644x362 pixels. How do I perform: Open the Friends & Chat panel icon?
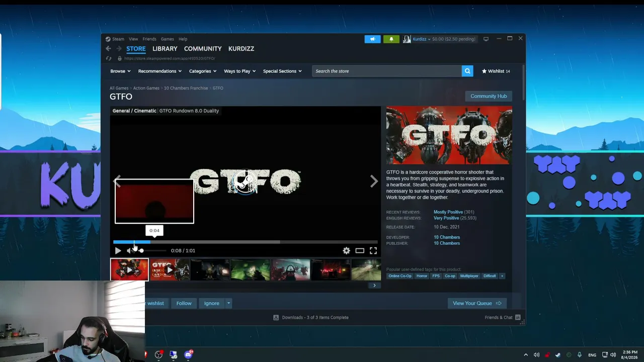518,317
